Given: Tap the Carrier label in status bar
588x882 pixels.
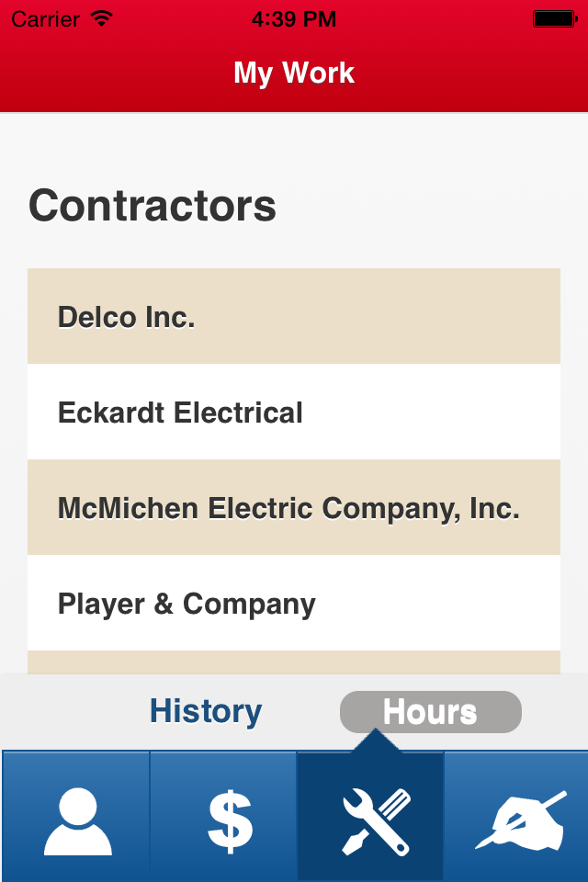Looking at the screenshot, I should [46, 19].
